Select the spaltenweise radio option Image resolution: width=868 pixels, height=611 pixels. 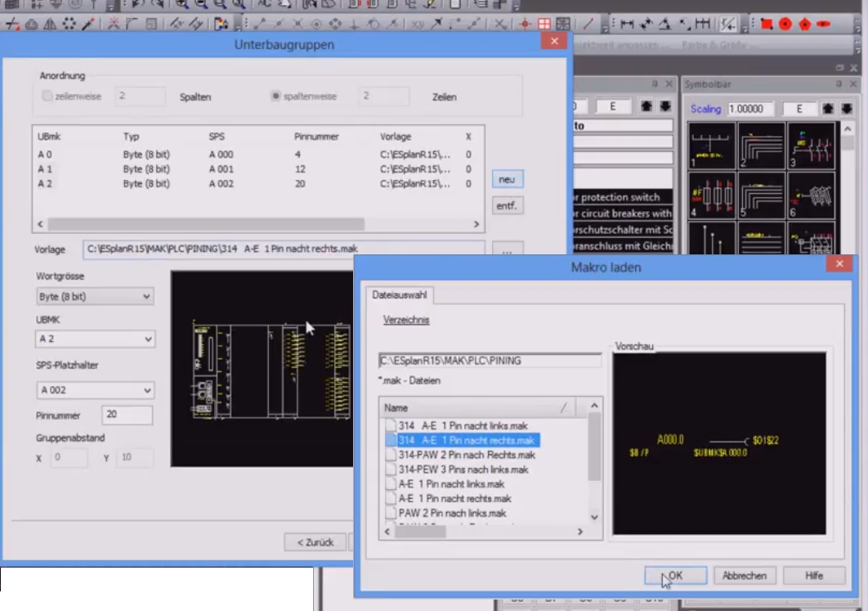click(x=276, y=97)
